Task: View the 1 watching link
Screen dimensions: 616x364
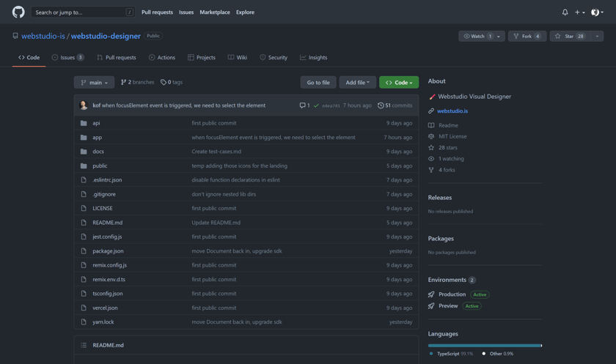Action: tap(451, 159)
